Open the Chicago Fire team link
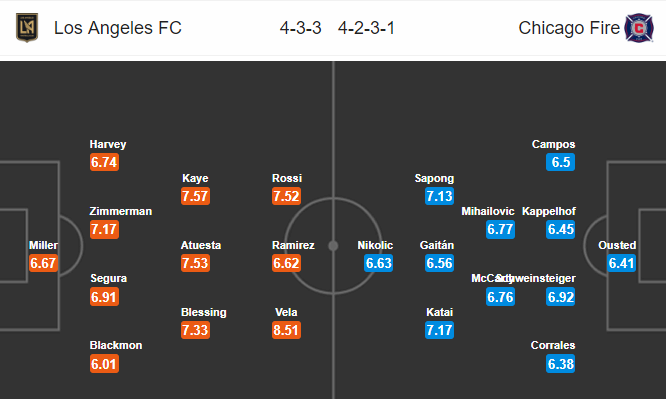Viewport: 666px width, 399px height. coord(569,28)
